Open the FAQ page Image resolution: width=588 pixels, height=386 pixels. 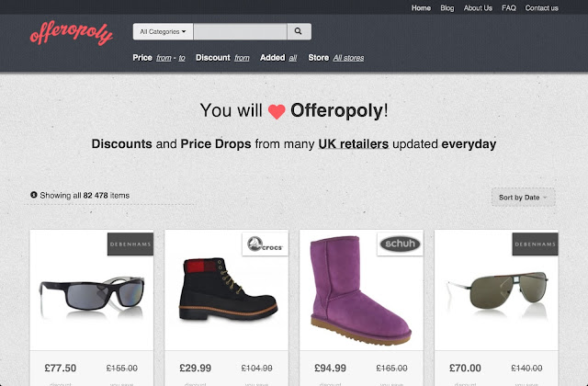tap(509, 8)
